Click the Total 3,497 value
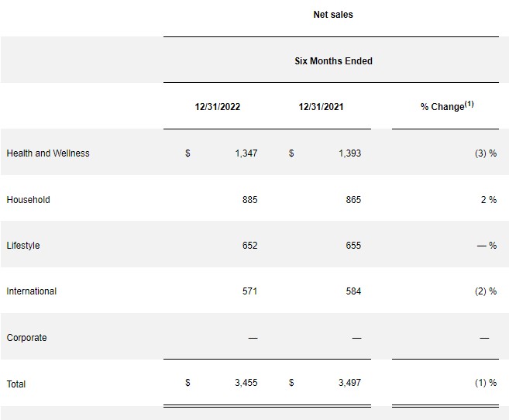 tap(349, 383)
